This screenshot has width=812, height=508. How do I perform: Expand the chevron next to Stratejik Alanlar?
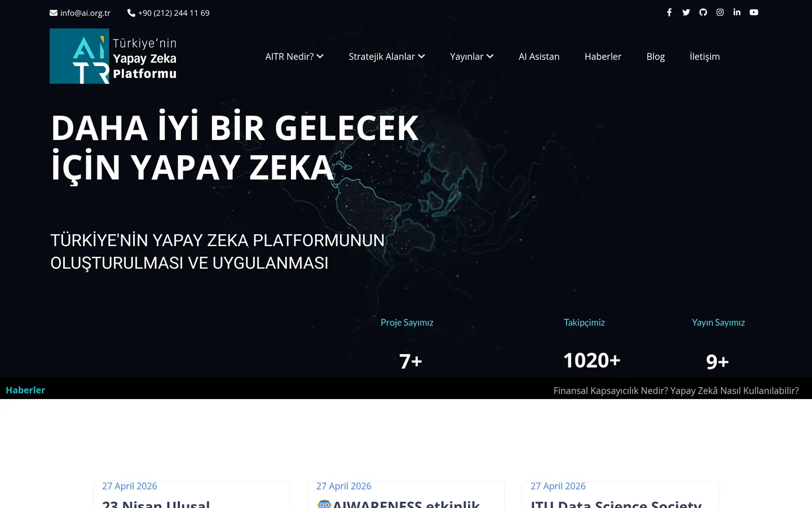pos(421,56)
